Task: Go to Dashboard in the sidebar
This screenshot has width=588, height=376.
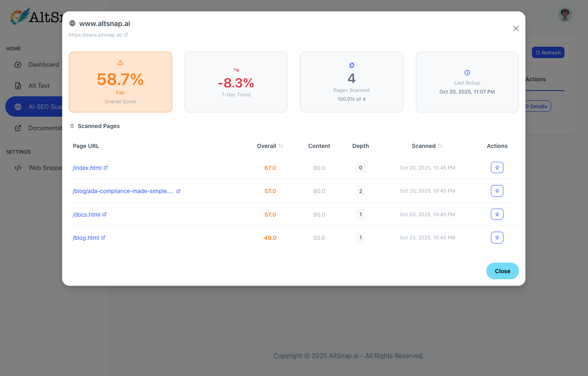Action: click(43, 65)
